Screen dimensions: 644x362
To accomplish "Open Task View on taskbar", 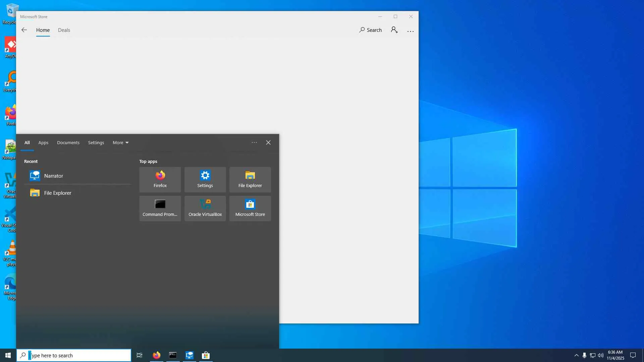I will [140, 355].
